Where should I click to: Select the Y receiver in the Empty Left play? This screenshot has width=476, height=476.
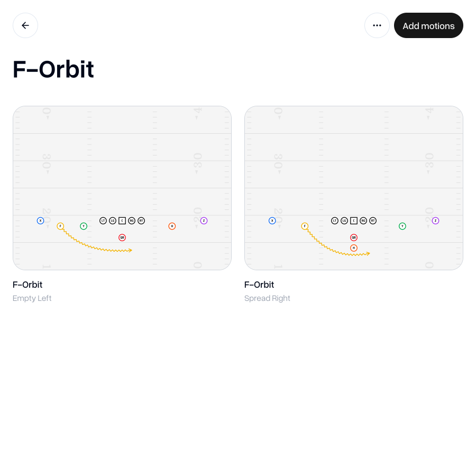pos(84,226)
